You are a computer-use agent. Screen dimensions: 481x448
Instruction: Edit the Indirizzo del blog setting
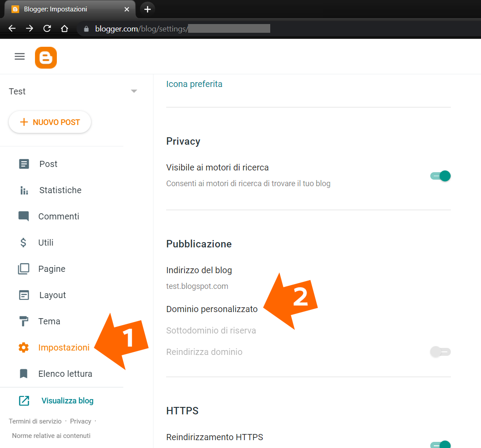point(199,270)
